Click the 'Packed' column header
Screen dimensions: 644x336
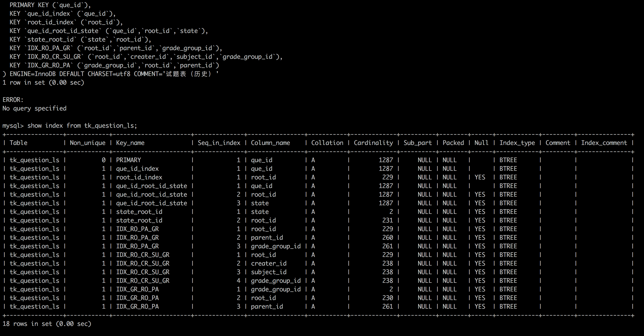[x=453, y=143]
